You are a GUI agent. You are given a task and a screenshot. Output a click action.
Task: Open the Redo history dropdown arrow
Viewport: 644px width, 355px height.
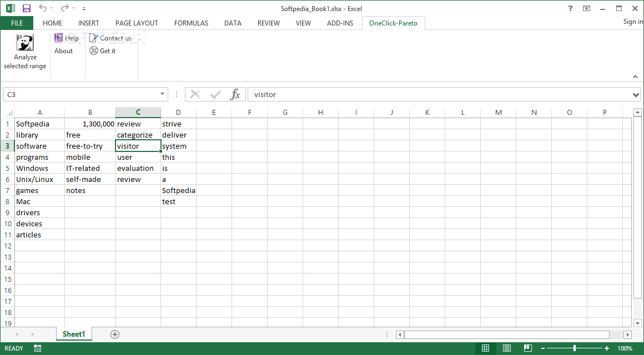(x=73, y=8)
